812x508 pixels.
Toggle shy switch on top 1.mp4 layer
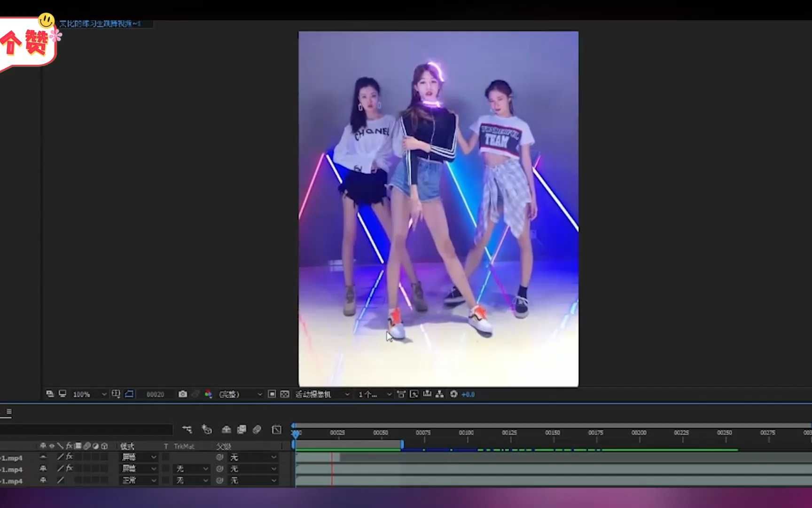pyautogui.click(x=43, y=457)
